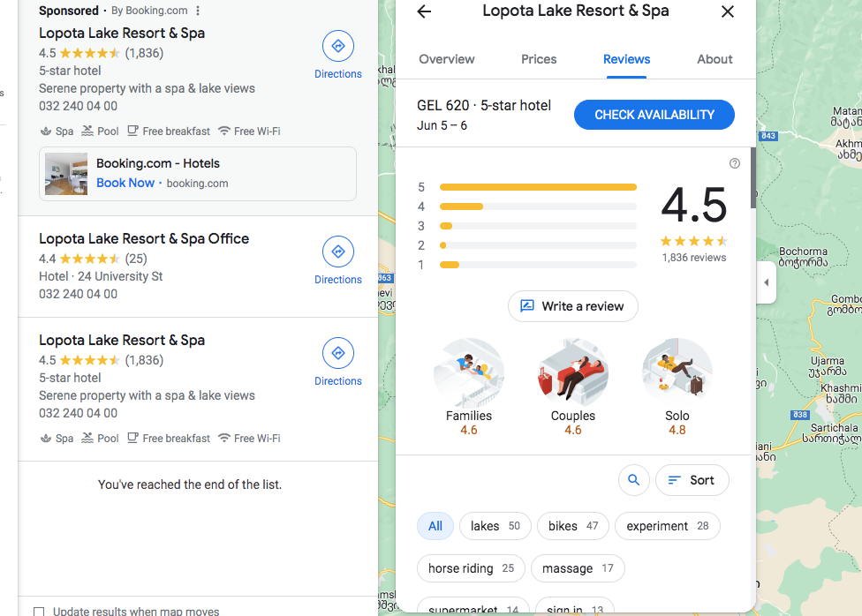The height and width of the screenshot is (616, 862).
Task: Filter reviews by bikes chip
Action: [573, 526]
